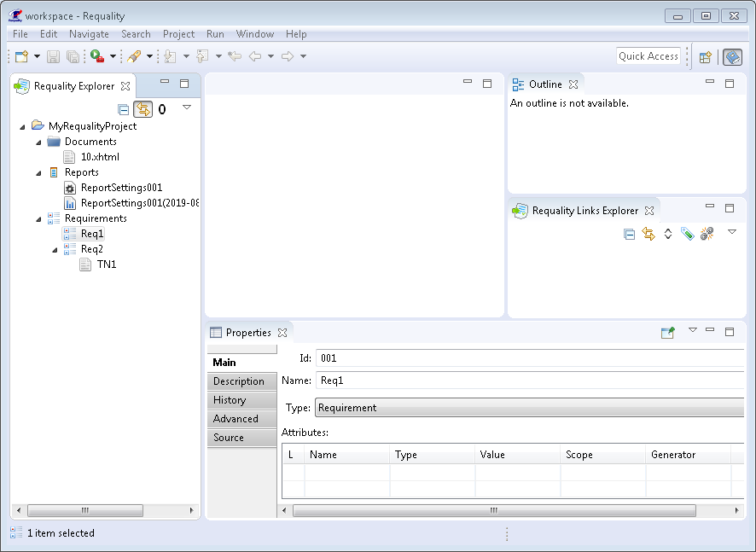The width and height of the screenshot is (756, 552).
Task: Collapse the MyRequalityProject tree node
Action: (22, 127)
